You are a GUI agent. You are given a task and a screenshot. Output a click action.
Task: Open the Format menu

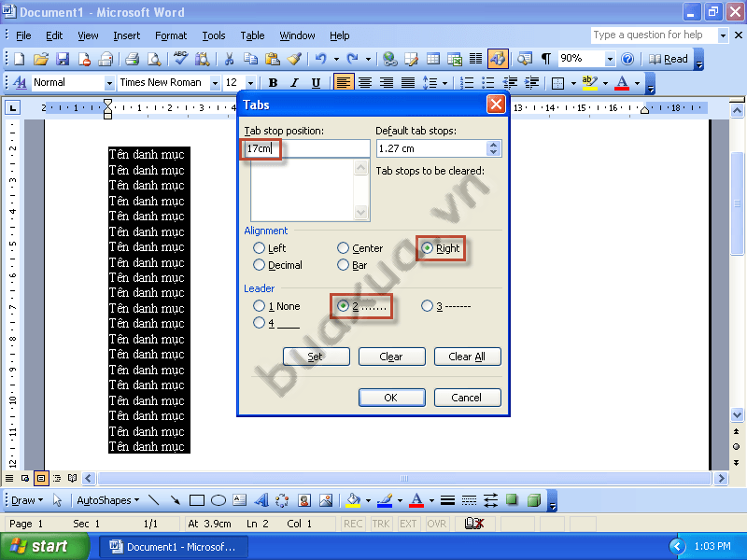(x=171, y=35)
